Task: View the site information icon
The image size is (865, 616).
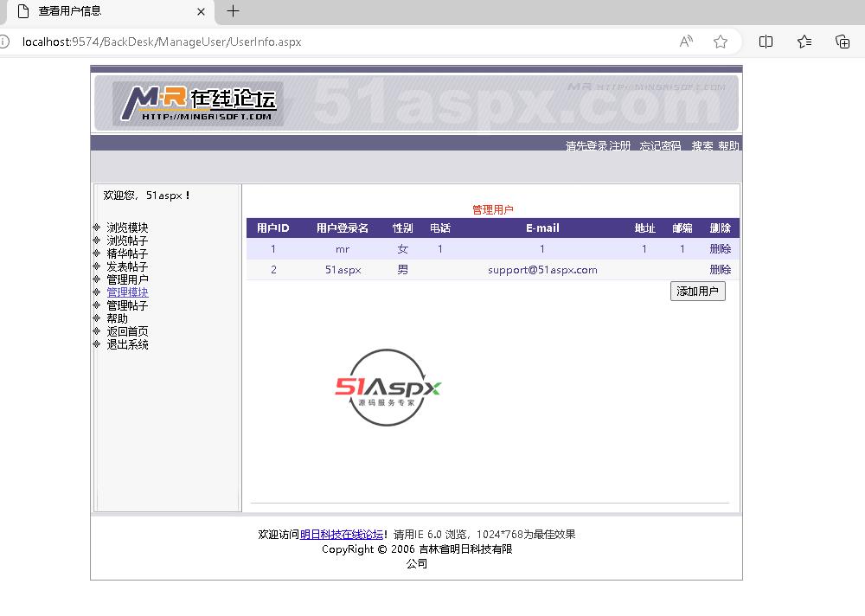Action: [4, 42]
